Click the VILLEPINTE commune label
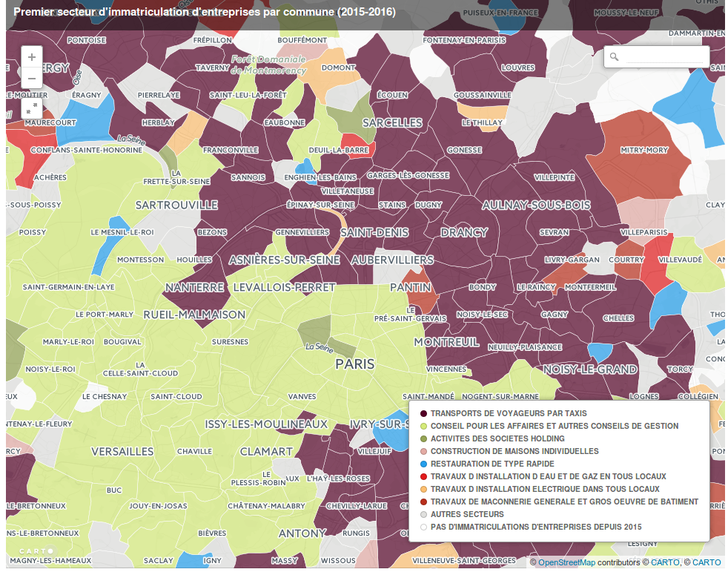The height and width of the screenshot is (572, 728). (x=555, y=177)
